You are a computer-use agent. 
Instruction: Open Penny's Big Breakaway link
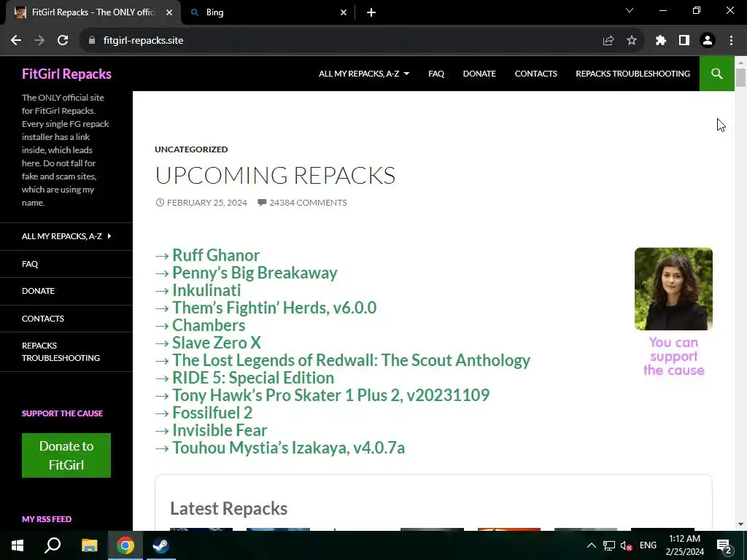pyautogui.click(x=255, y=273)
